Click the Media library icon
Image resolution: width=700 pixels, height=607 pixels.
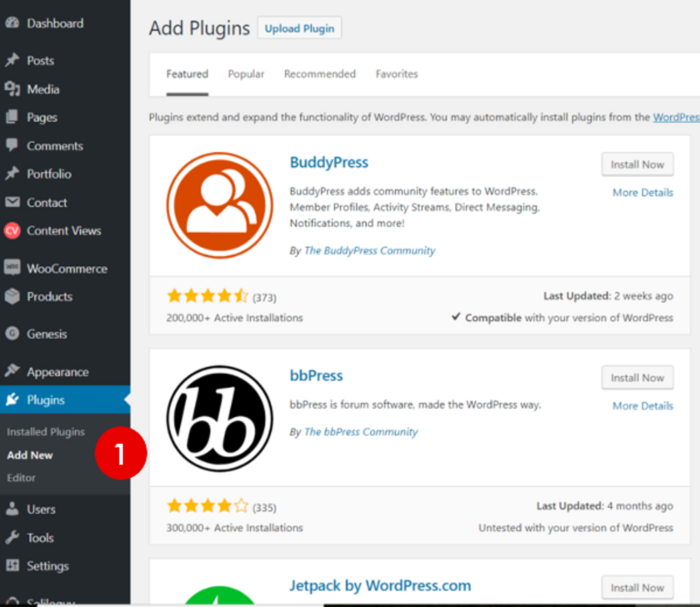13,89
